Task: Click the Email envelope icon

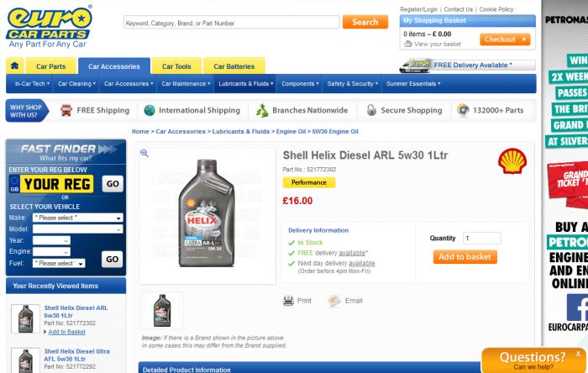Action: tap(334, 301)
